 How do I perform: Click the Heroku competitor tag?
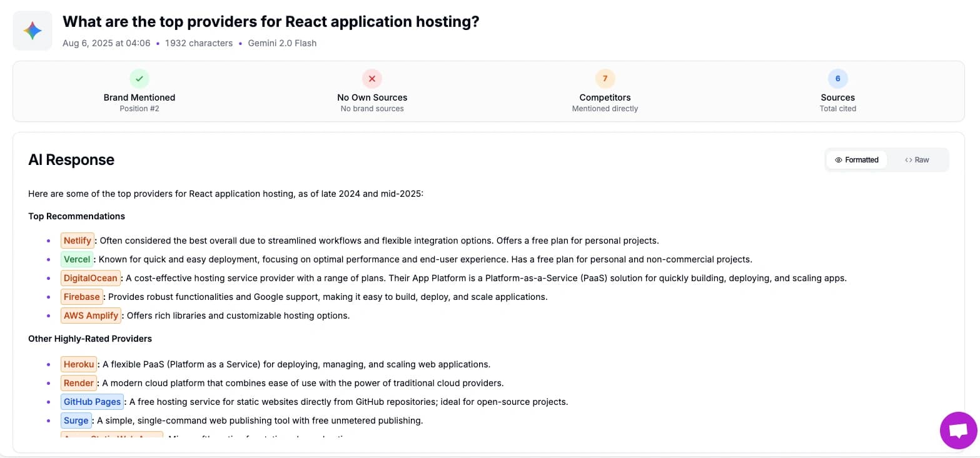coord(79,364)
